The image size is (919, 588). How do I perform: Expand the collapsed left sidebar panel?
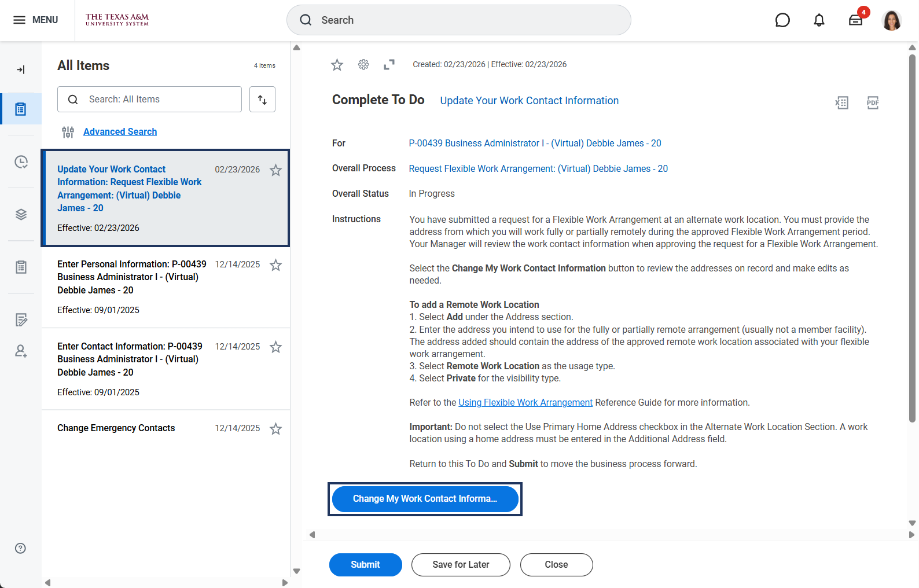(20, 70)
